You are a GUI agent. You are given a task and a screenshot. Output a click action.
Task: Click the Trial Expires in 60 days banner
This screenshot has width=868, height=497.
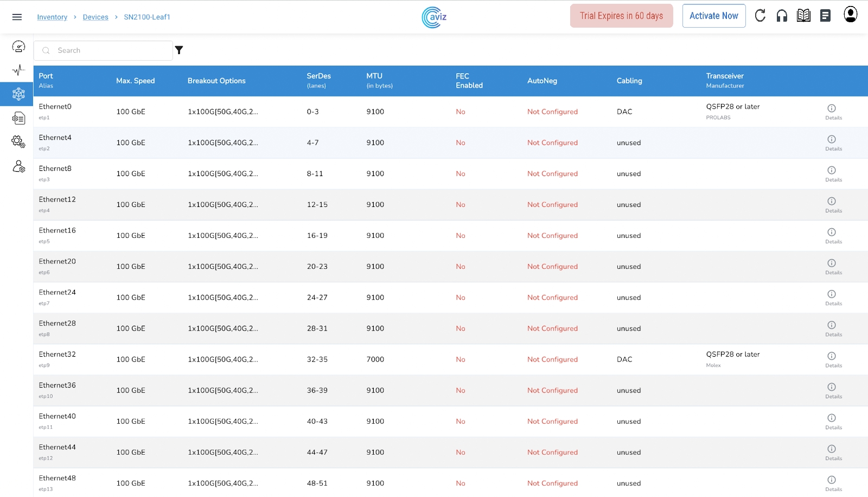point(621,16)
